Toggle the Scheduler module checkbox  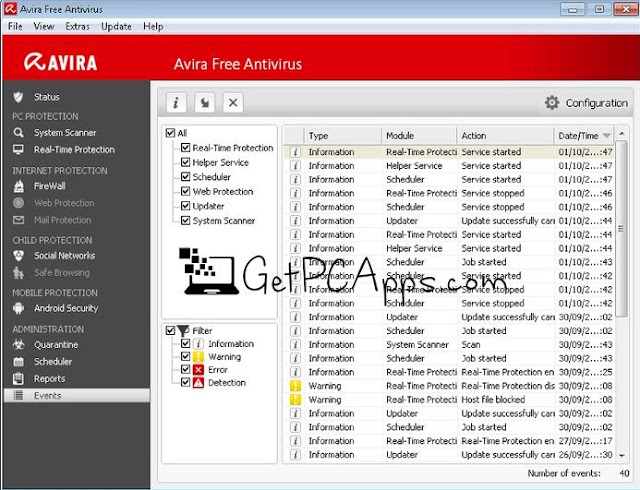pos(185,176)
